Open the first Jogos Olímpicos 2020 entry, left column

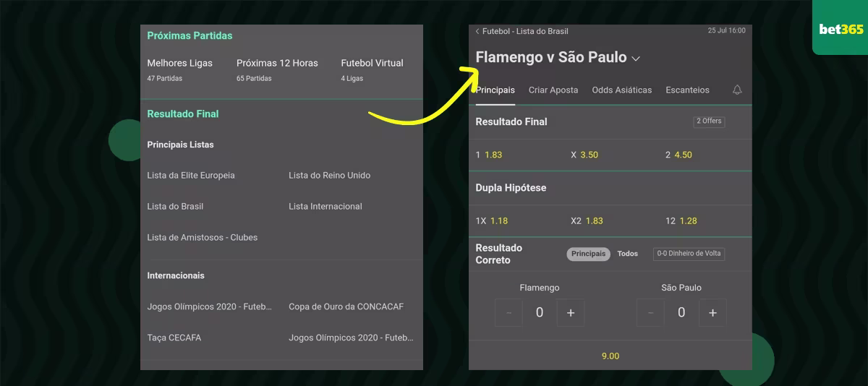click(x=210, y=306)
